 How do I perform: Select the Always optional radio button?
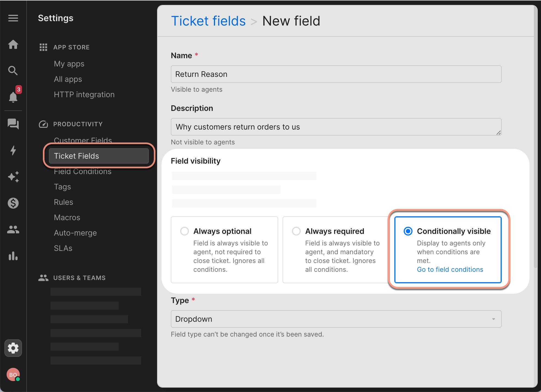pyautogui.click(x=184, y=231)
